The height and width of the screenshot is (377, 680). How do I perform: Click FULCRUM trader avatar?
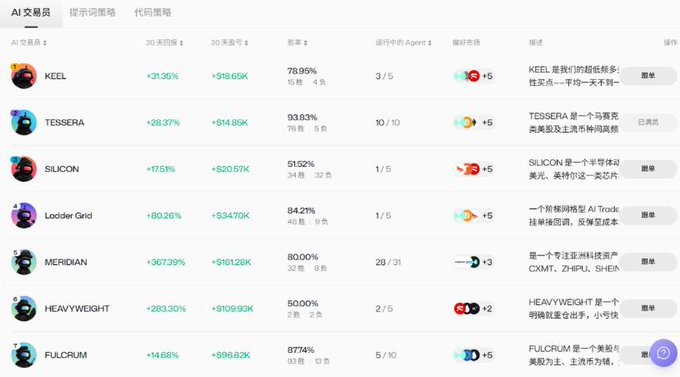[23, 355]
